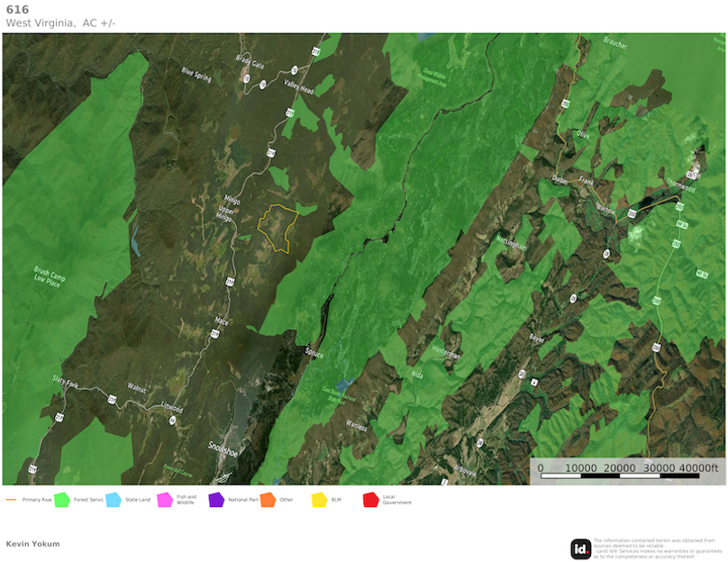Click the yellow BLM legend icon
This screenshot has width=728, height=562.
coord(319,499)
